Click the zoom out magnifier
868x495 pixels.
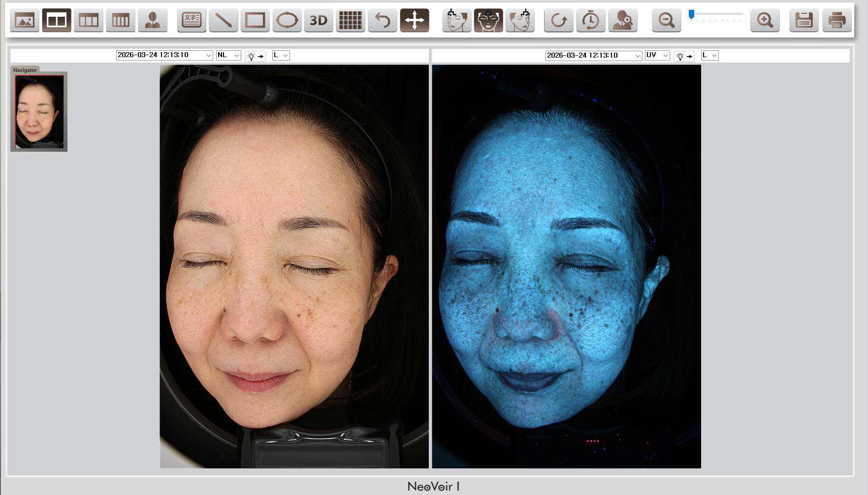coord(667,20)
